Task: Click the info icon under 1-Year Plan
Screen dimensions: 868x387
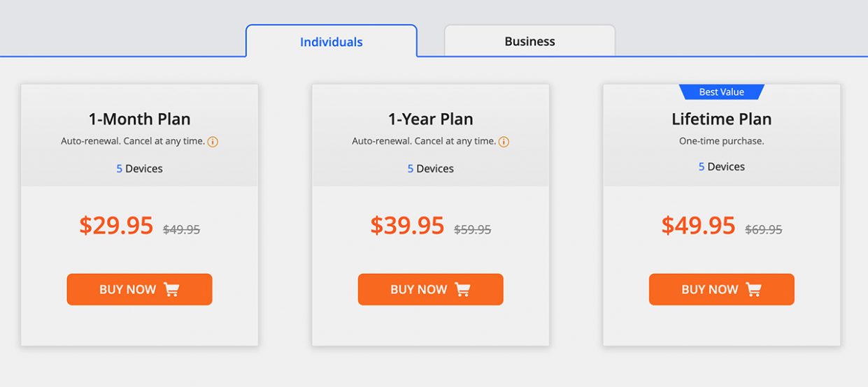Action: pos(504,142)
